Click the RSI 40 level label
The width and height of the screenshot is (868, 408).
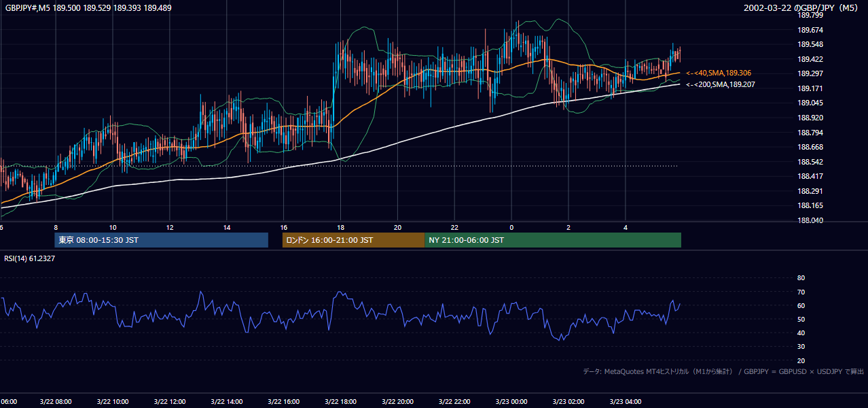point(801,333)
